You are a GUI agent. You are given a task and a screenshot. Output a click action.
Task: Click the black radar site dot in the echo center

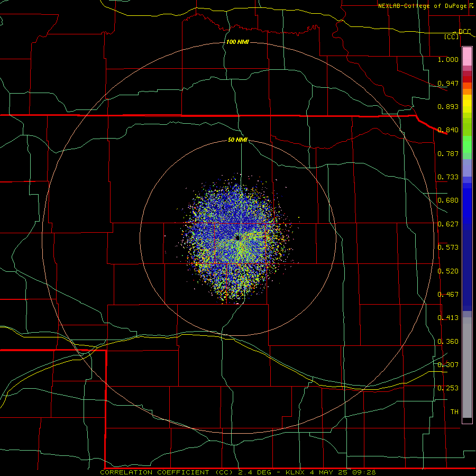(x=237, y=238)
